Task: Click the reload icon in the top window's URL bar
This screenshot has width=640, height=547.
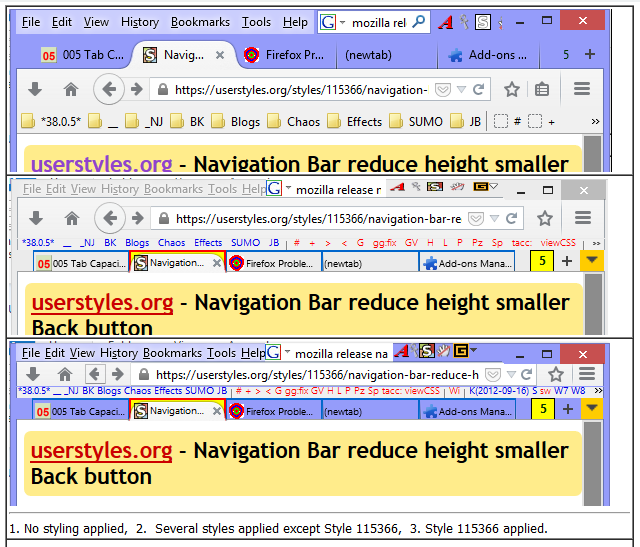Action: click(478, 89)
